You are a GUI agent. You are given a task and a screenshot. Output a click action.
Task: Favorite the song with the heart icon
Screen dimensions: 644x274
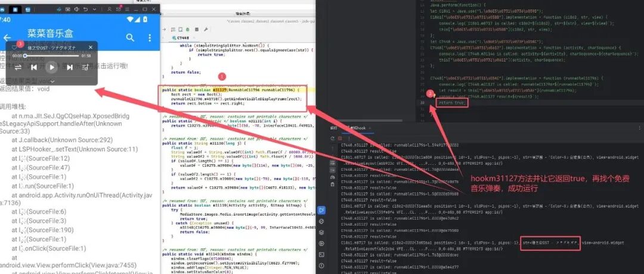click(x=14, y=47)
